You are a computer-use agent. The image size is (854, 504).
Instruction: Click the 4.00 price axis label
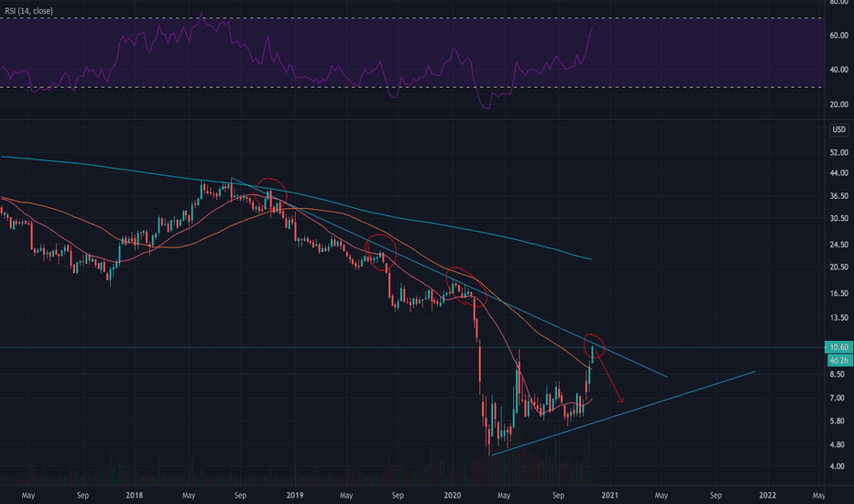point(838,466)
